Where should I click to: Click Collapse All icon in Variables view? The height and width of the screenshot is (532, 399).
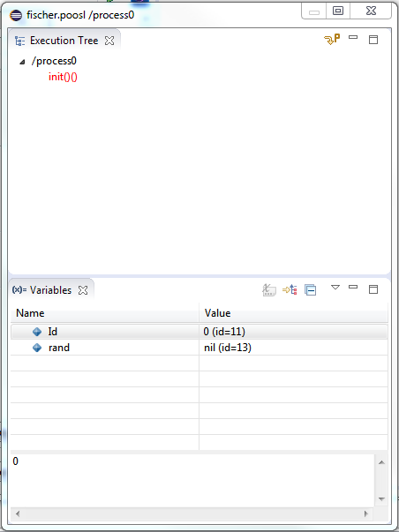[311, 290]
